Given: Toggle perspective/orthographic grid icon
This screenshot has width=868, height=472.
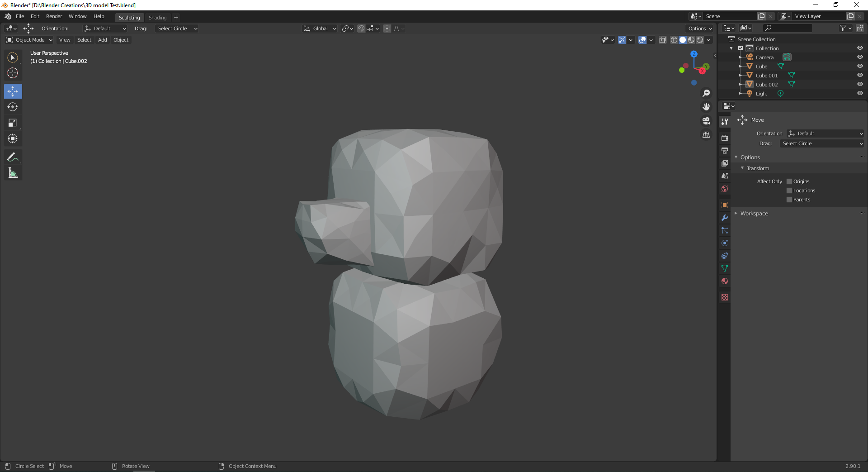Looking at the screenshot, I should (x=706, y=135).
